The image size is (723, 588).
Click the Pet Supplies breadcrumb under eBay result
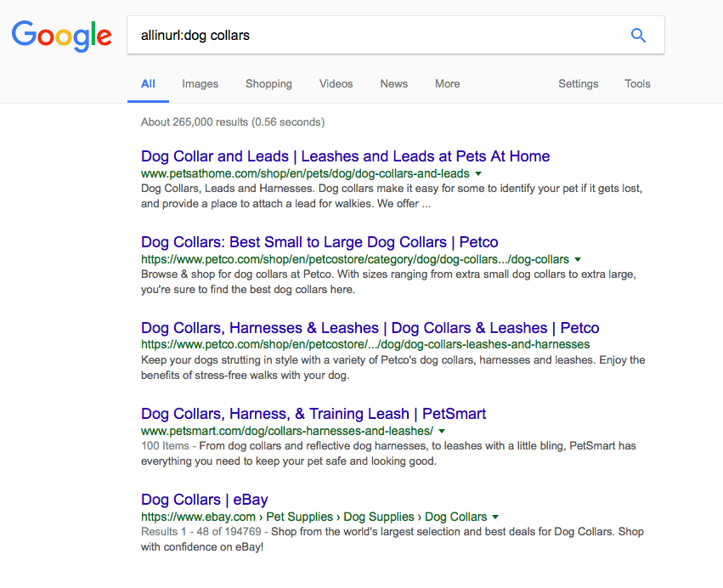click(297, 517)
